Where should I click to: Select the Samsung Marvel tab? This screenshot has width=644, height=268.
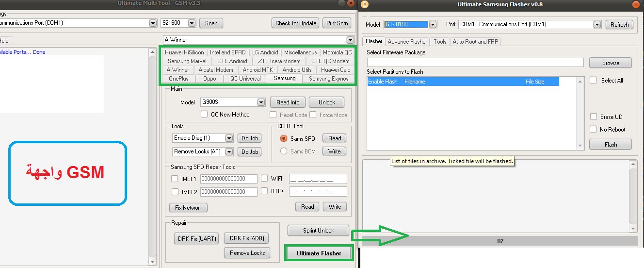(187, 61)
